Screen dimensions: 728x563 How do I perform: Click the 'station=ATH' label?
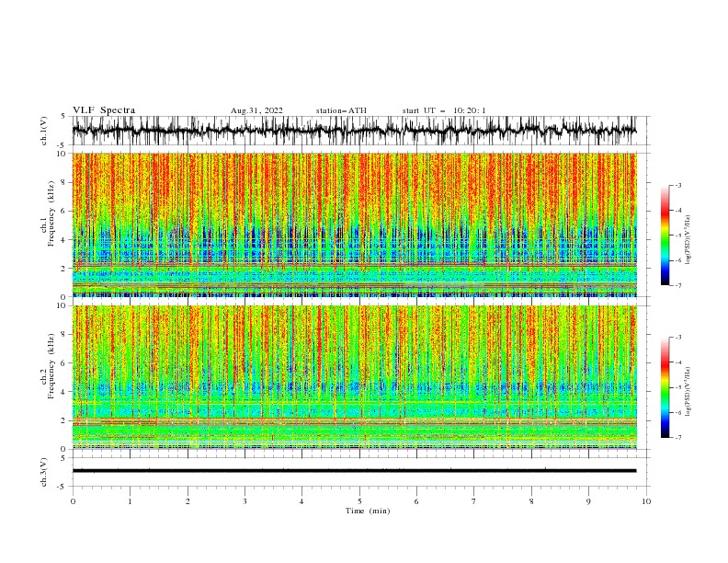coord(341,110)
